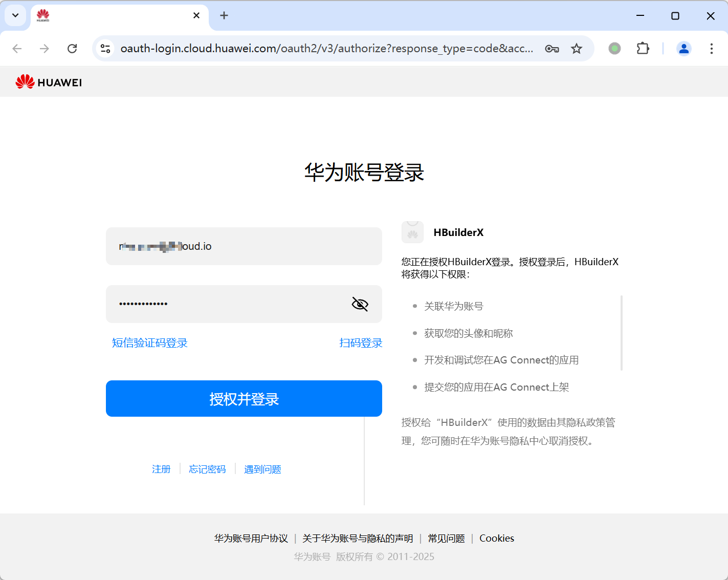This screenshot has height=580, width=728.
Task: Click the 授权并登录 button
Action: pyautogui.click(x=244, y=399)
